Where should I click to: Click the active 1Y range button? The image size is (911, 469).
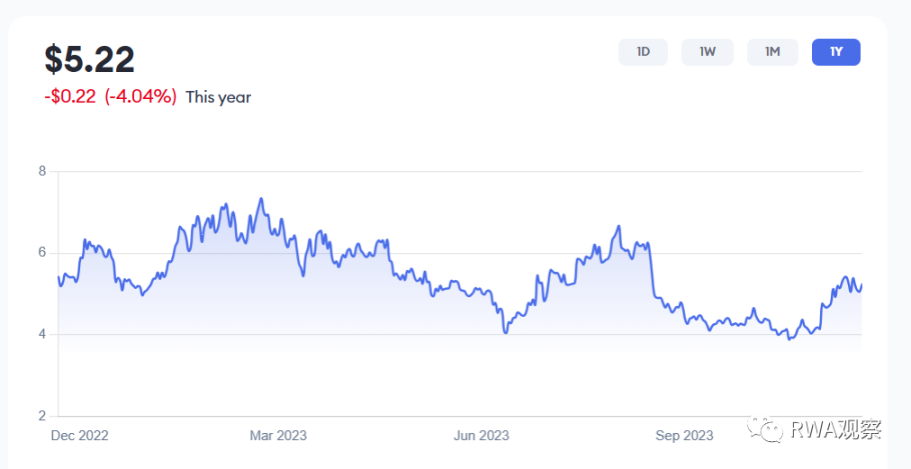coord(836,52)
